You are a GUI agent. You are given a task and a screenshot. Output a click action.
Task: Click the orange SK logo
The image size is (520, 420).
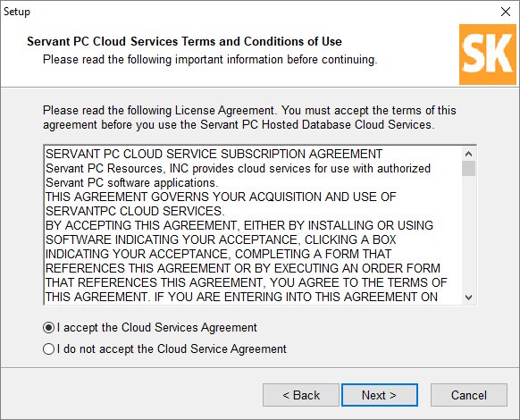tap(488, 55)
